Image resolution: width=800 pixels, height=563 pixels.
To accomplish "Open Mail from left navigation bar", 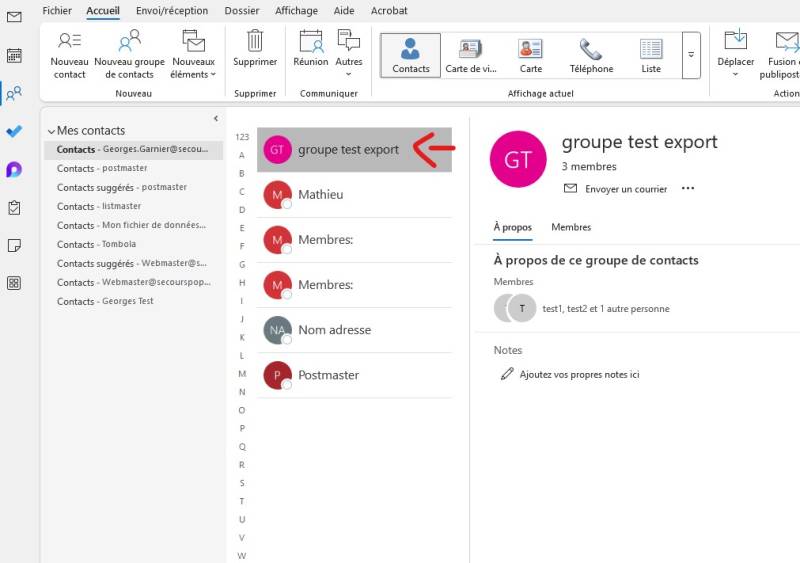I will point(14,17).
